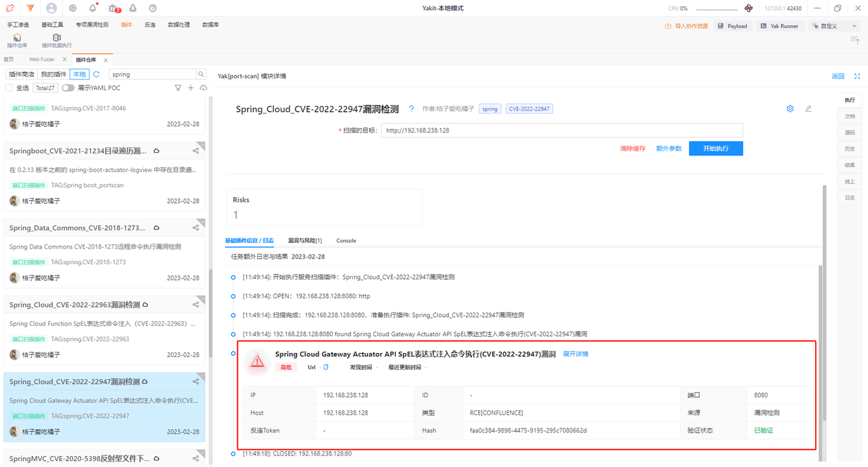The width and height of the screenshot is (868, 467).
Task: Click 导入协作资源 button
Action: pos(686,26)
